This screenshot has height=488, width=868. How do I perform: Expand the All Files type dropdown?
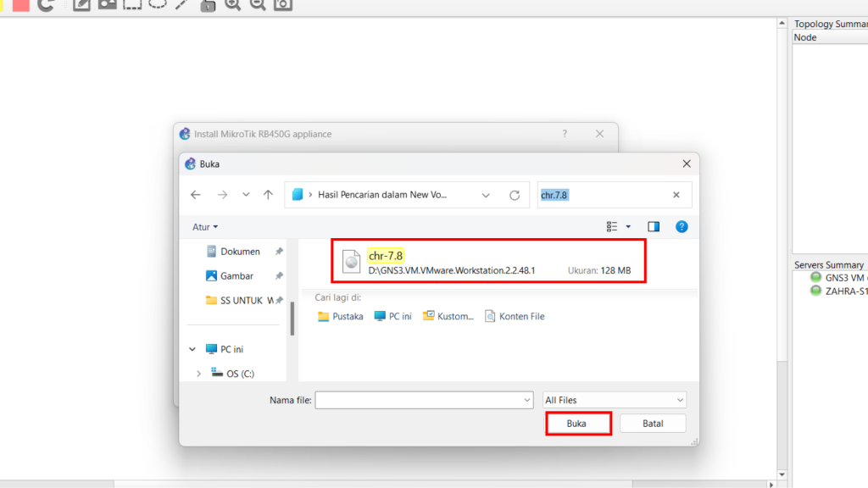click(x=615, y=400)
